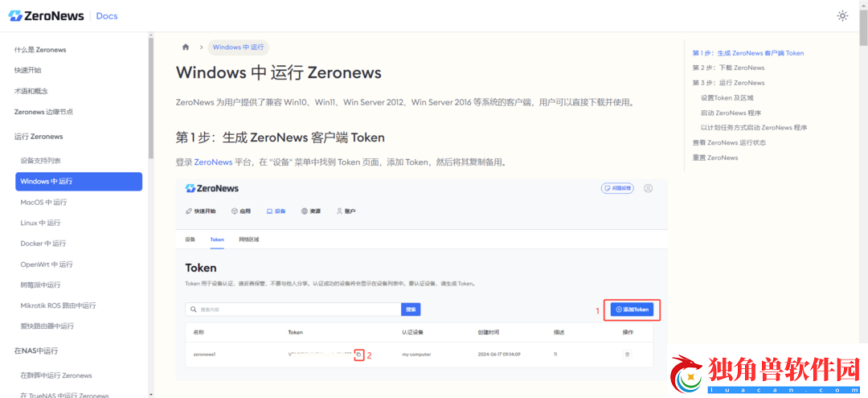Image resolution: width=868 pixels, height=398 pixels.
Task: Click the copy Token icon in zeronews1 row
Action: pyautogui.click(x=358, y=355)
